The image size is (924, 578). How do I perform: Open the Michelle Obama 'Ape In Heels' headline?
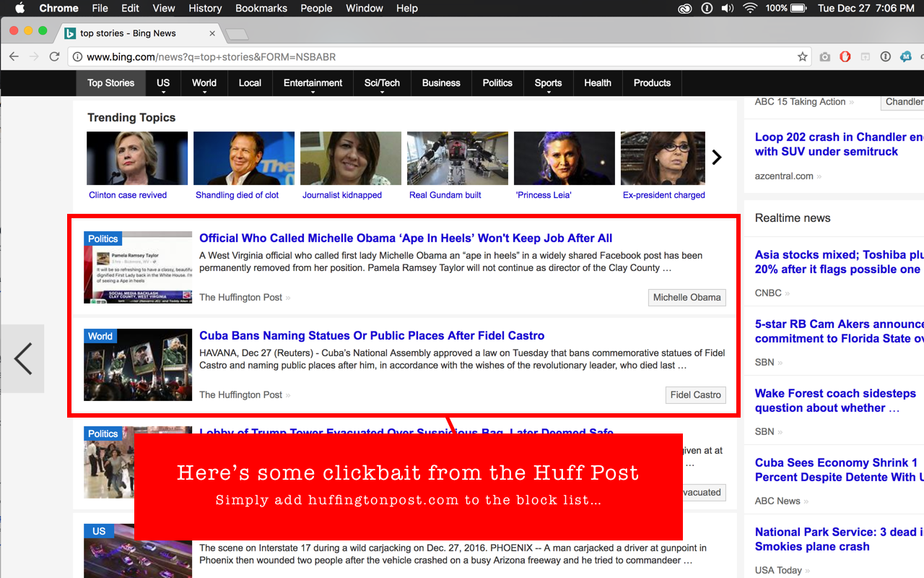coord(406,238)
